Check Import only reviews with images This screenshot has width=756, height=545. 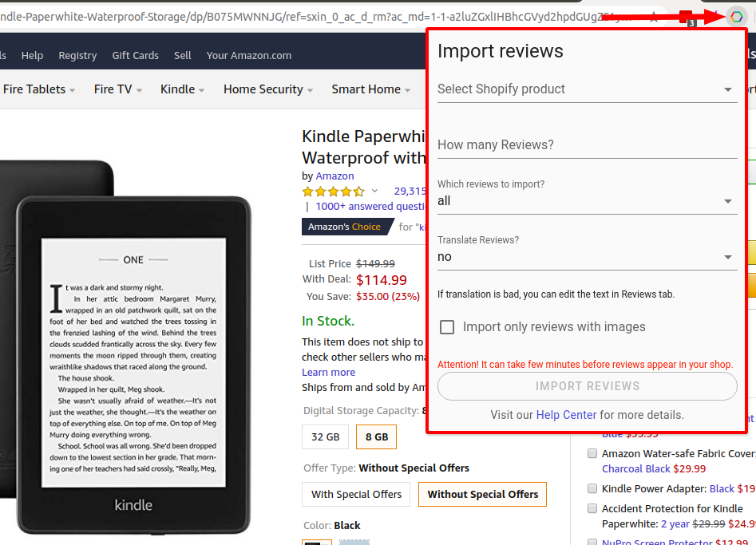click(x=447, y=327)
